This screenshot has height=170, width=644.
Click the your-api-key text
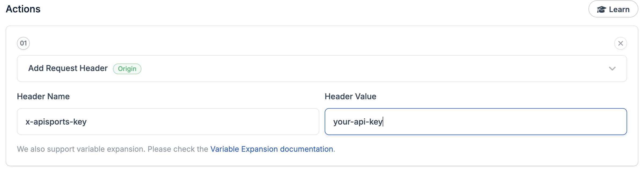pyautogui.click(x=358, y=122)
